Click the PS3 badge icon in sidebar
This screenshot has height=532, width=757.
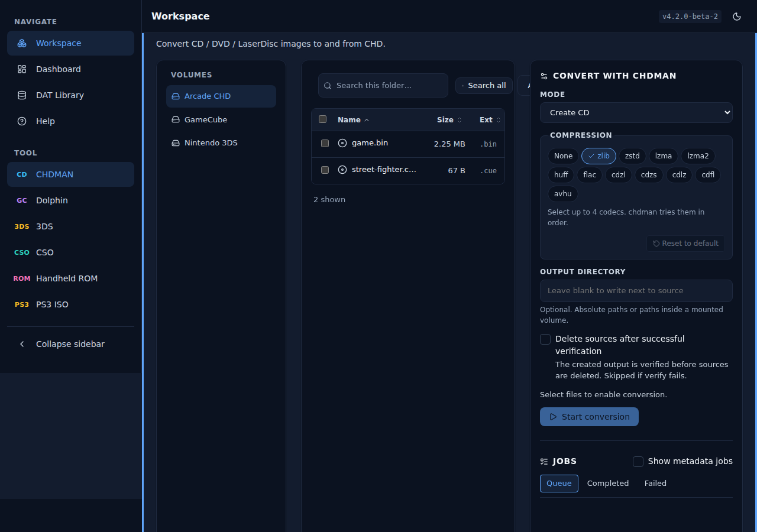point(22,304)
